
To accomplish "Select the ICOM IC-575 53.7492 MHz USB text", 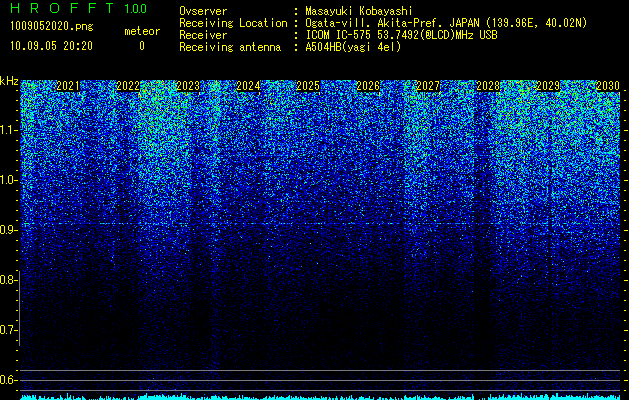I will [402, 35].
